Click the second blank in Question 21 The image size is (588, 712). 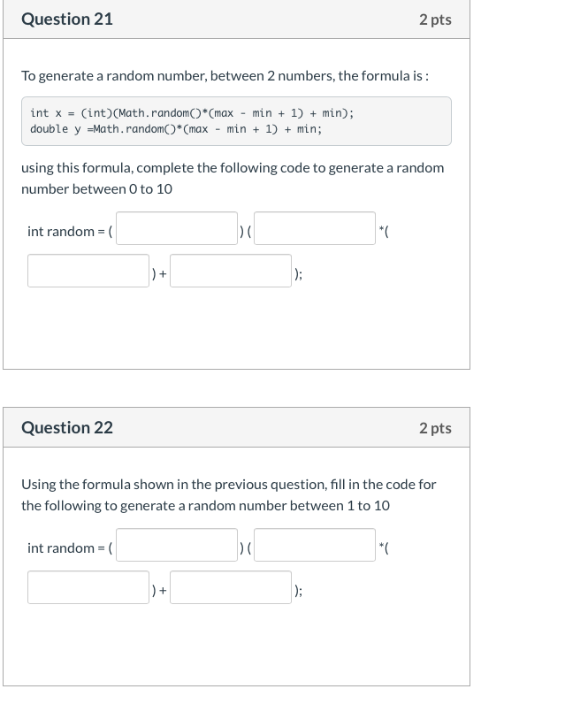tap(313, 228)
